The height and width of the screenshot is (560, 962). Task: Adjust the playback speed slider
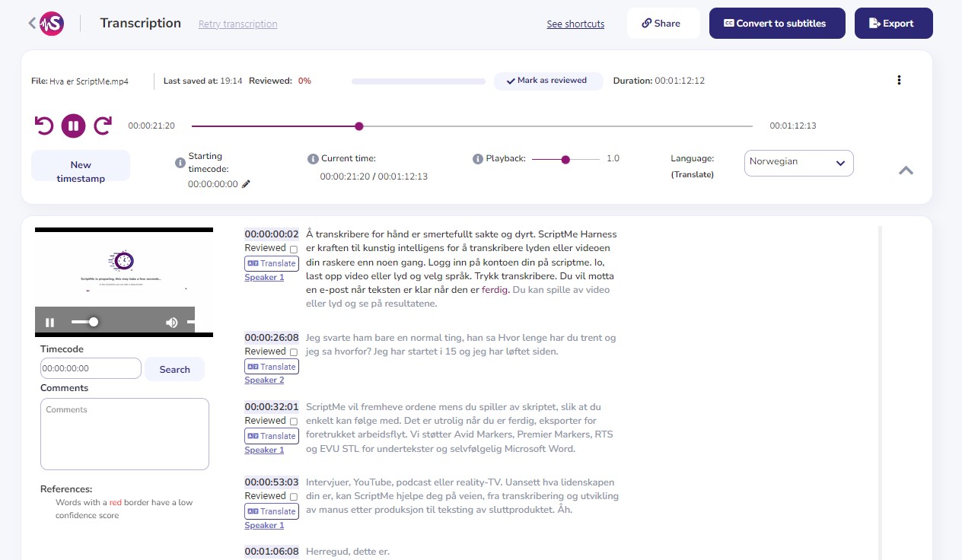[x=565, y=160]
